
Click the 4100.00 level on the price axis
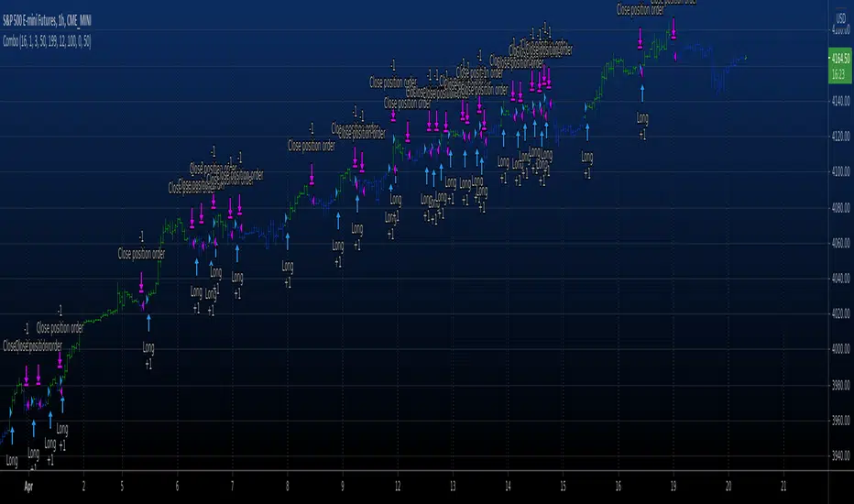(838, 171)
